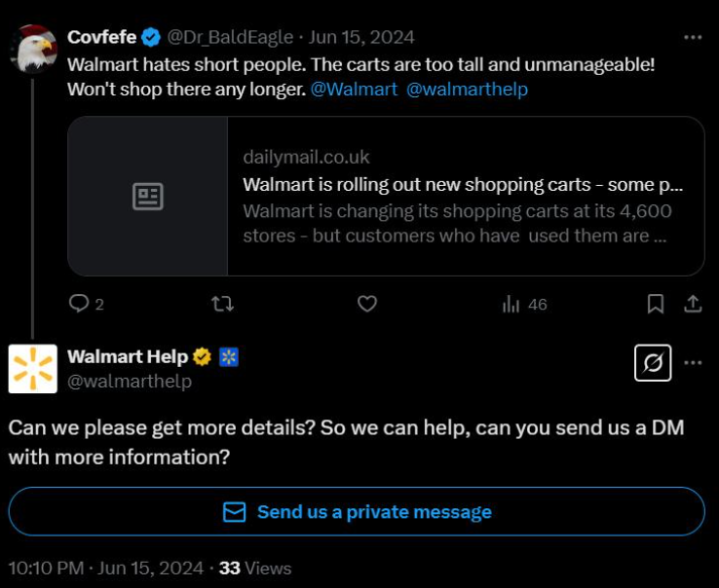The image size is (719, 588).
Task: Click Walmart Help's gold verified badge
Action: pos(203,356)
